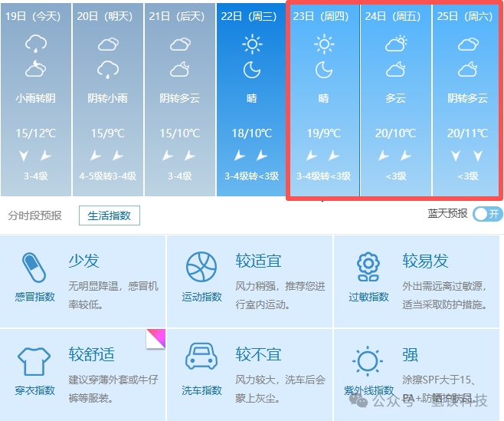Click the wind direction arrows under 19日
The image size is (504, 421).
(35, 156)
